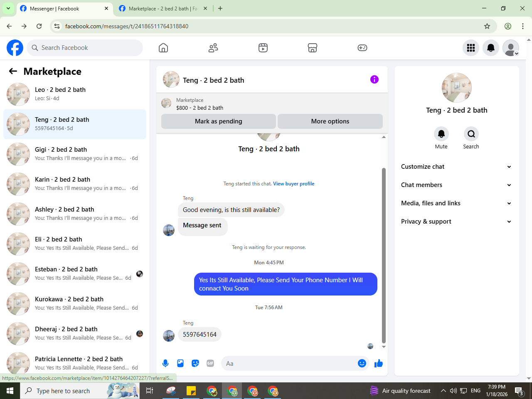The image size is (532, 399).
Task: Open Eli's 2 bed 2 bath conversation
Action: pyautogui.click(x=75, y=244)
